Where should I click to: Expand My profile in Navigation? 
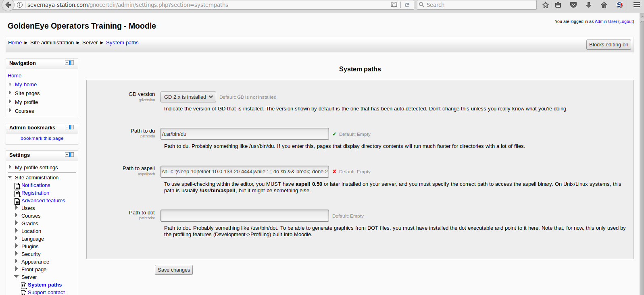pos(10,102)
